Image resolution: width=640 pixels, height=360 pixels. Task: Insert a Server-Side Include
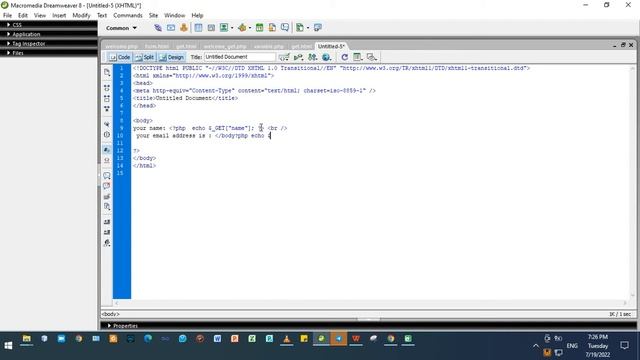click(x=272, y=28)
